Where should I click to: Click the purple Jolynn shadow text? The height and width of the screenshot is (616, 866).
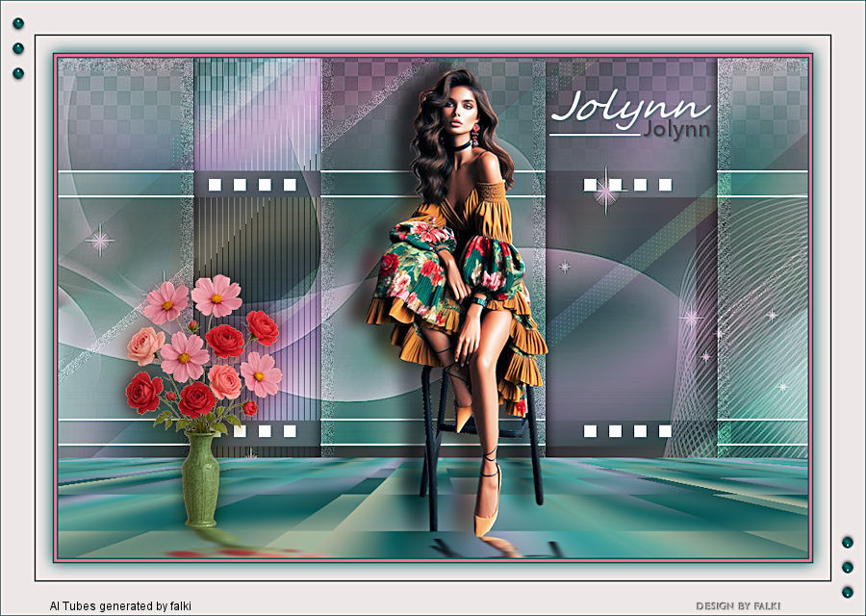click(676, 130)
